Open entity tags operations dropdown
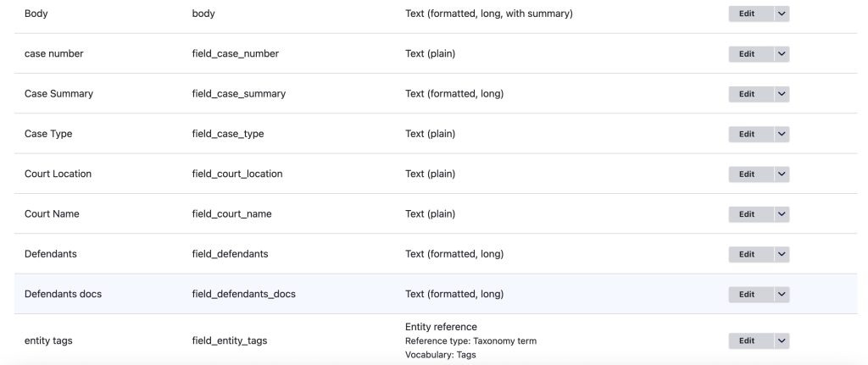868x365 pixels. (x=782, y=340)
